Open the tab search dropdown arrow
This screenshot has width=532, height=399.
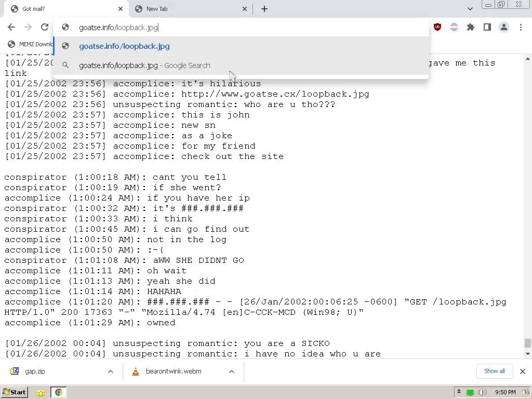[470, 9]
